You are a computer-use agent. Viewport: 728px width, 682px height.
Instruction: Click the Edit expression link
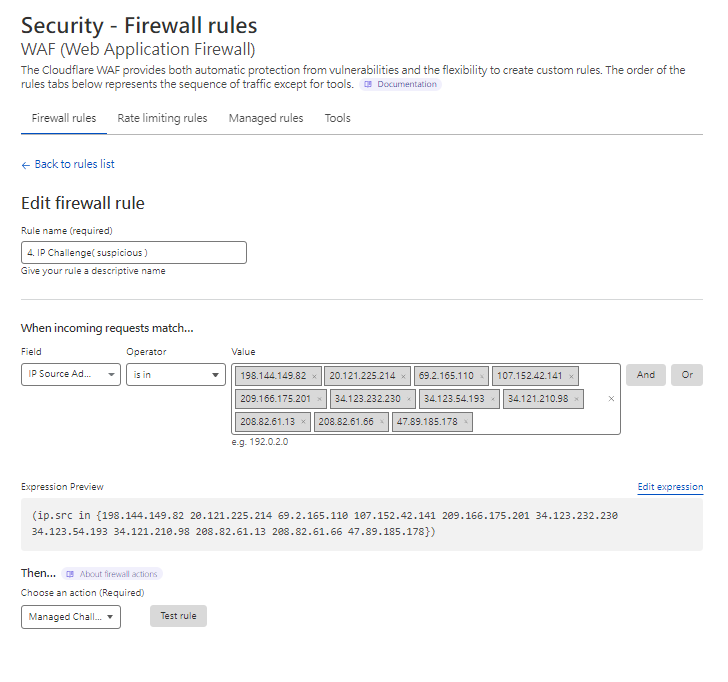point(670,487)
